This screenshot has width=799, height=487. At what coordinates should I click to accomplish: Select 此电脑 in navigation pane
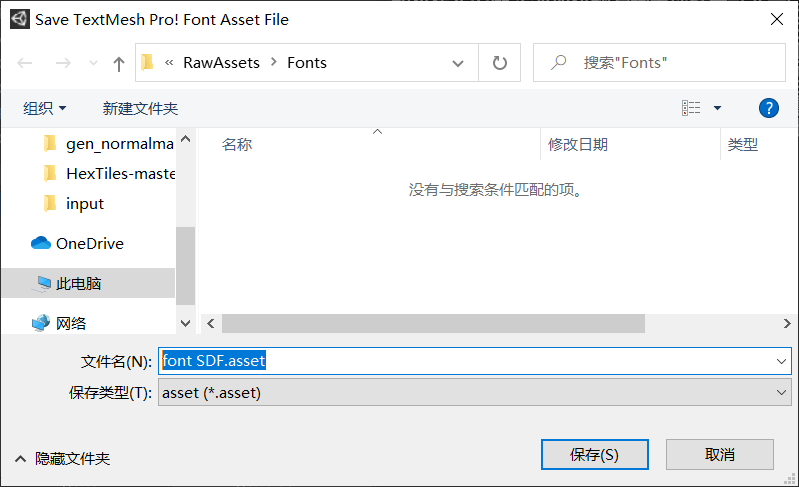(x=78, y=283)
